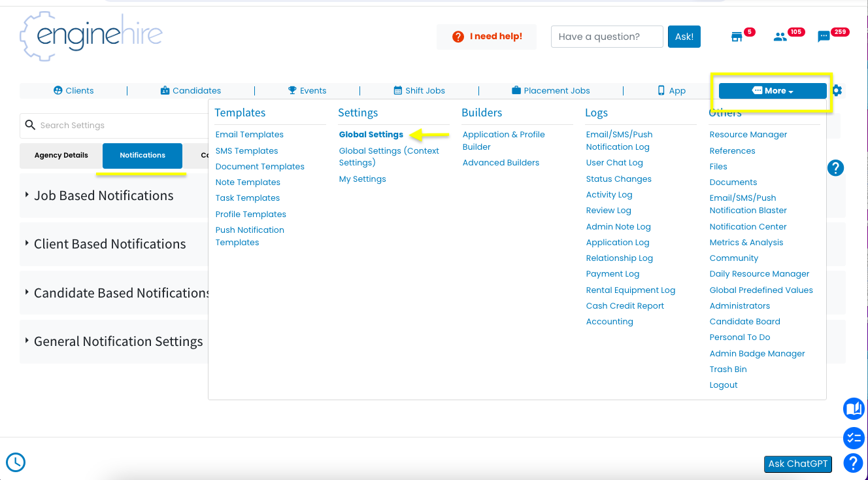Click the clock history icon bottom left
868x480 pixels.
click(x=15, y=462)
